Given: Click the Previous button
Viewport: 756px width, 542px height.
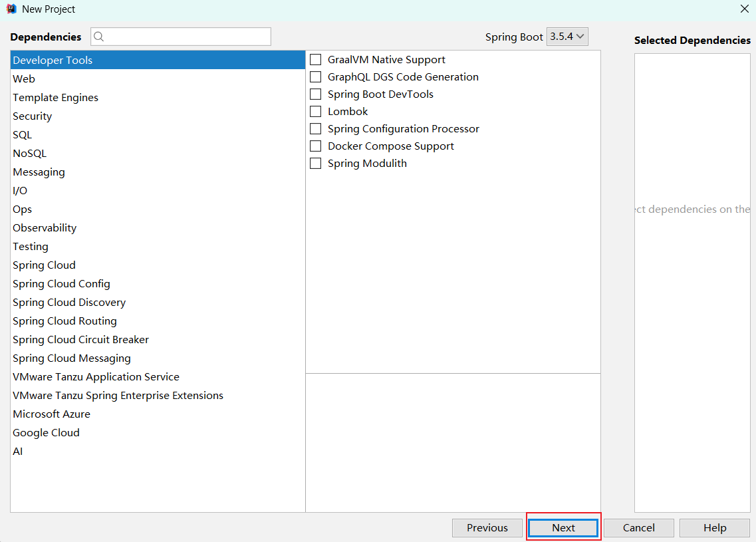Looking at the screenshot, I should 487,528.
